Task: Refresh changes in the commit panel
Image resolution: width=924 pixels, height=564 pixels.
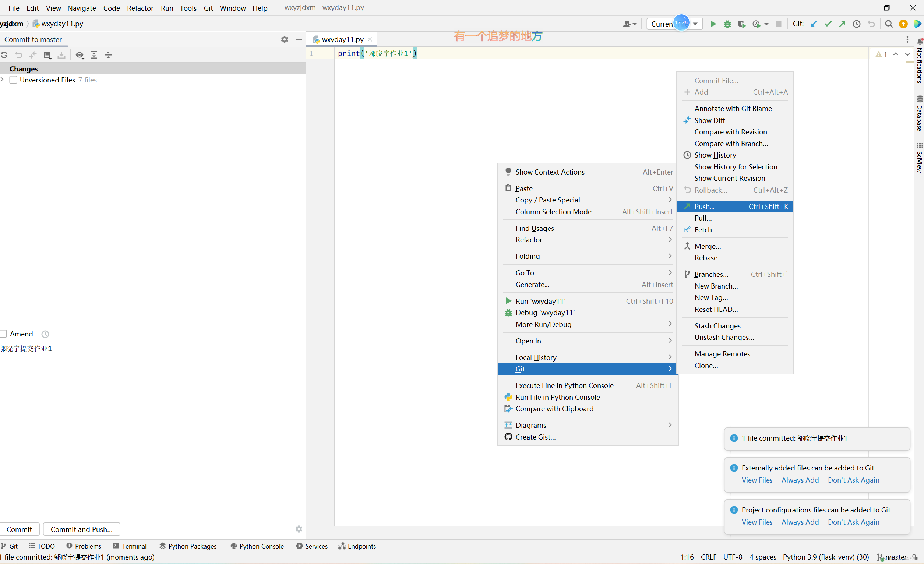Action: [4, 55]
